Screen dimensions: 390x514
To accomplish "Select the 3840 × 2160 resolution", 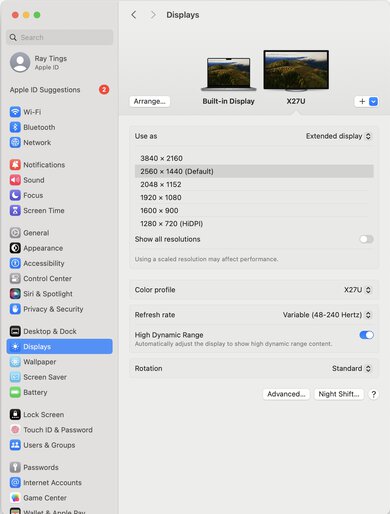I will click(x=254, y=158).
